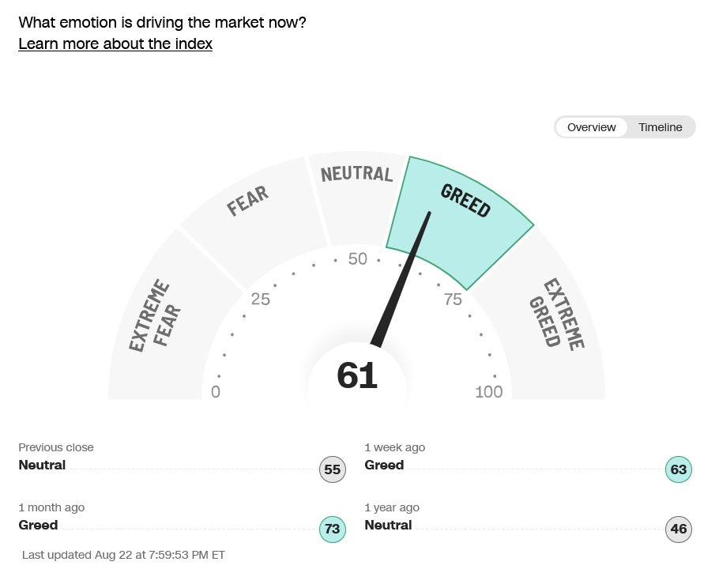Click the 25 mark on gauge scale
Image resolution: width=719 pixels, height=588 pixels.
pyautogui.click(x=261, y=299)
